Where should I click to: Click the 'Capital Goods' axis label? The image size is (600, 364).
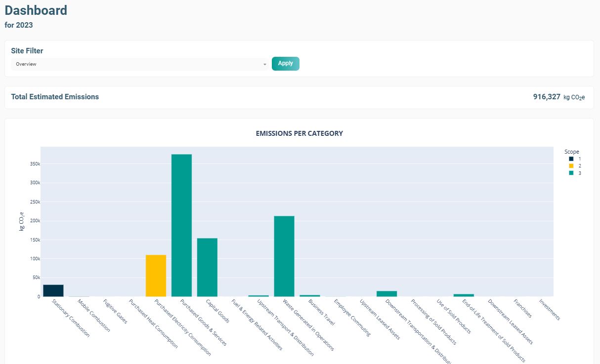pos(217,311)
